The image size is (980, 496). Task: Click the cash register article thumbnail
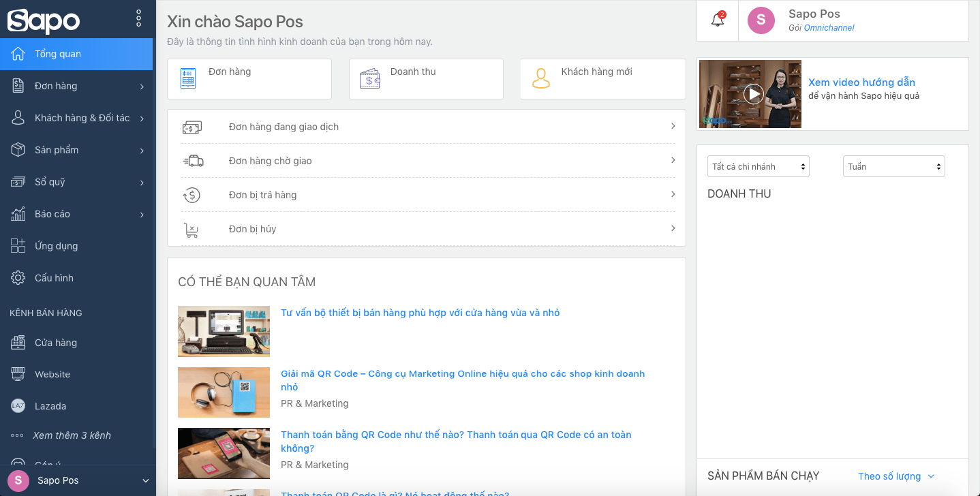224,331
